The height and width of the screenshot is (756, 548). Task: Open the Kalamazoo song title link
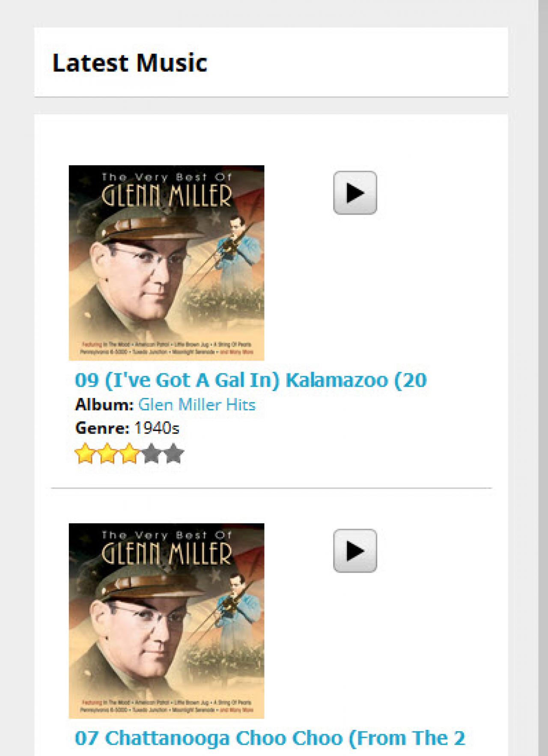pyautogui.click(x=251, y=380)
